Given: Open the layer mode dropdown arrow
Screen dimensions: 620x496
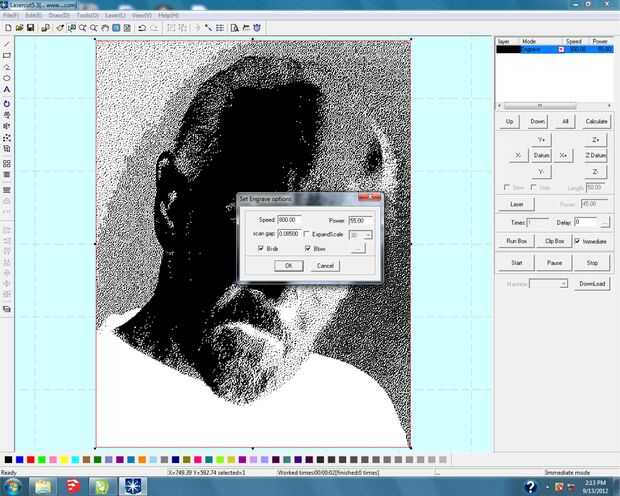Looking at the screenshot, I should pyautogui.click(x=561, y=49).
